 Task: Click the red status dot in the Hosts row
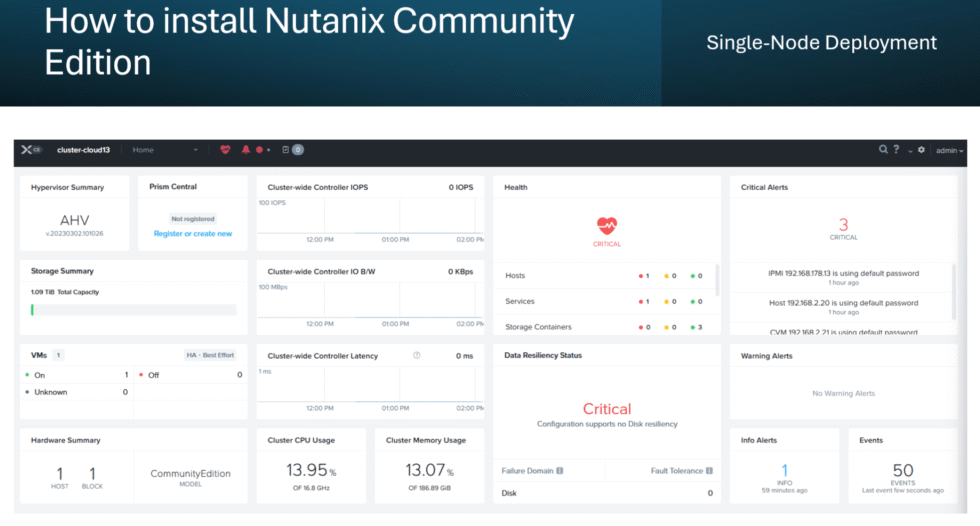point(641,276)
